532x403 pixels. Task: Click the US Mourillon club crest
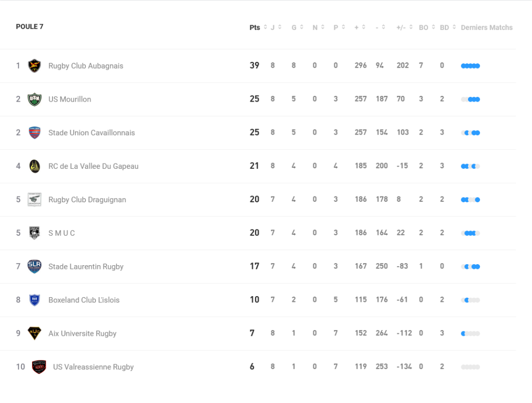[35, 100]
